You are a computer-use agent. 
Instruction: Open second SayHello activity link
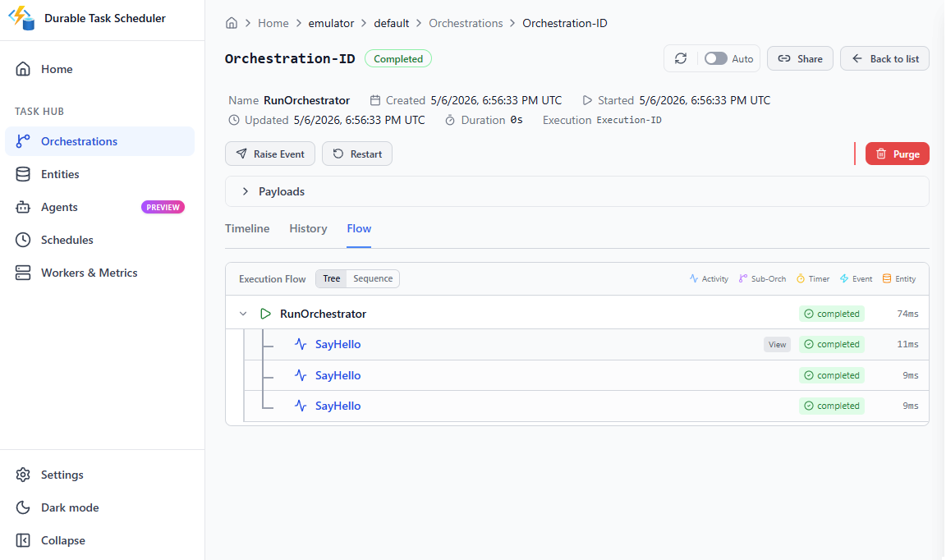tap(338, 375)
